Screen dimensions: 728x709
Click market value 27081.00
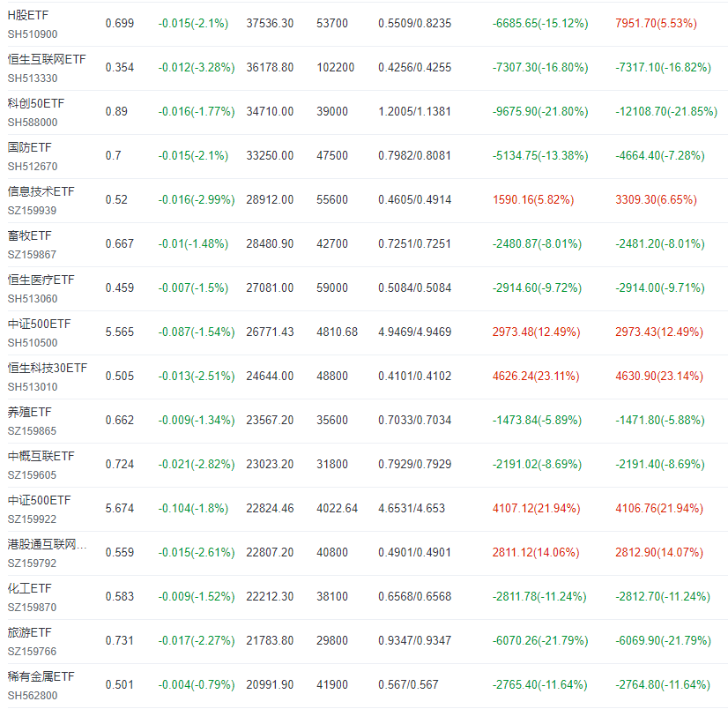pyautogui.click(x=270, y=288)
